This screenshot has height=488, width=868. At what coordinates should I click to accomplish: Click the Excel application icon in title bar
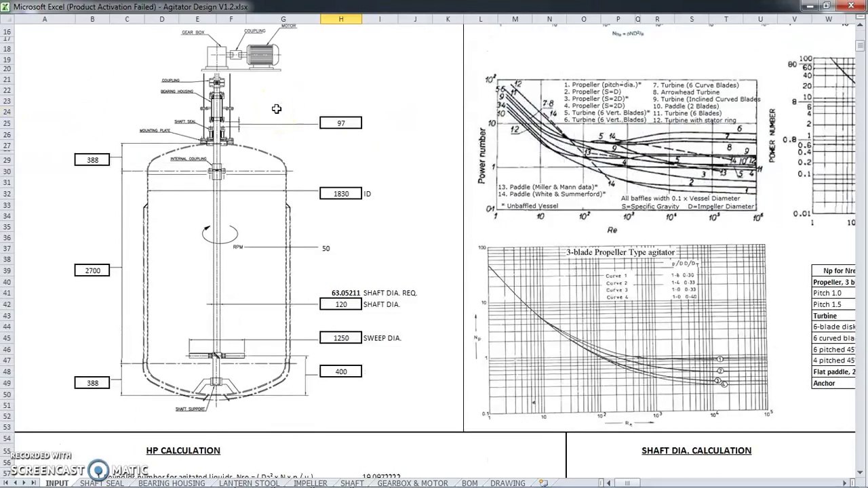point(6,7)
